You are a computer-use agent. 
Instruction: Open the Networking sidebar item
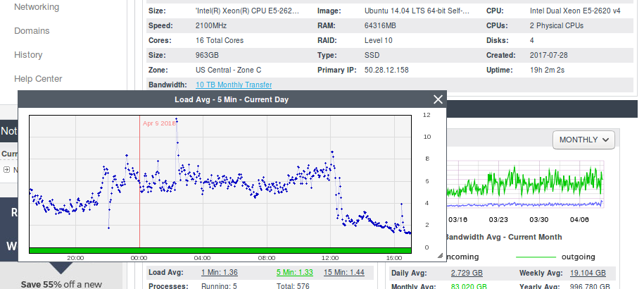point(37,7)
